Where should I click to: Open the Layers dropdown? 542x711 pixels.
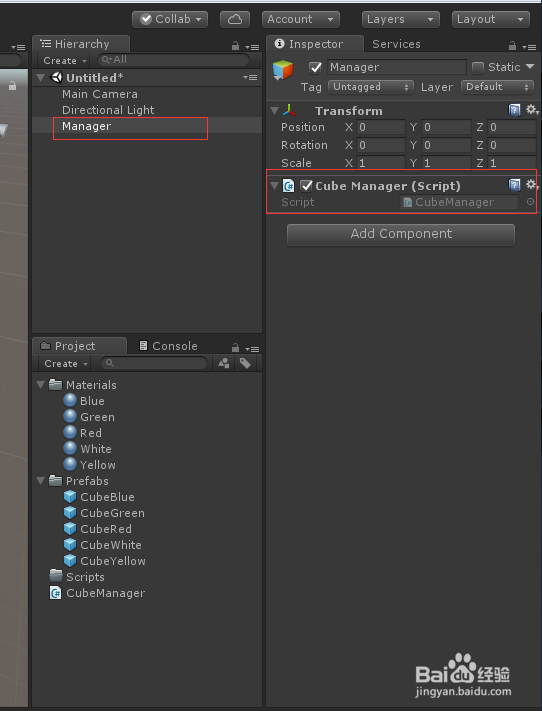point(400,19)
